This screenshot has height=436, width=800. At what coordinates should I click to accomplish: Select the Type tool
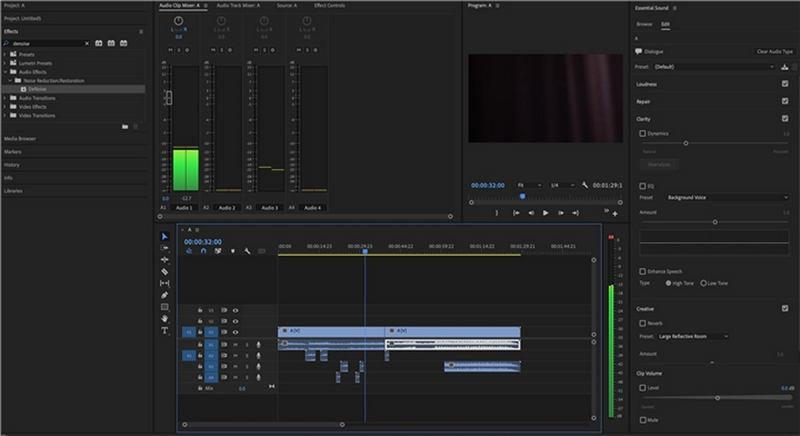pyautogui.click(x=165, y=331)
